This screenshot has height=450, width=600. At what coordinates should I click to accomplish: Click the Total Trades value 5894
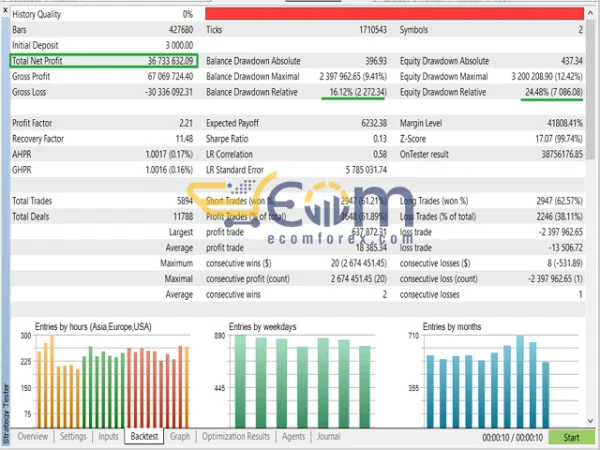point(185,201)
